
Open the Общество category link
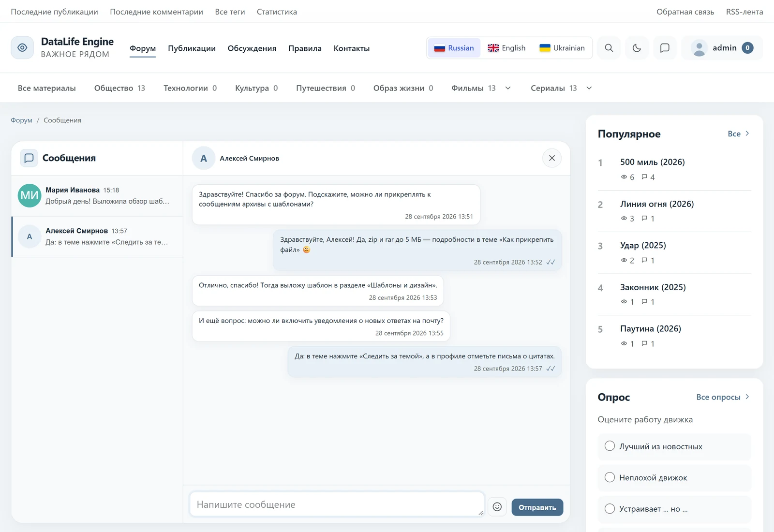[x=119, y=88]
